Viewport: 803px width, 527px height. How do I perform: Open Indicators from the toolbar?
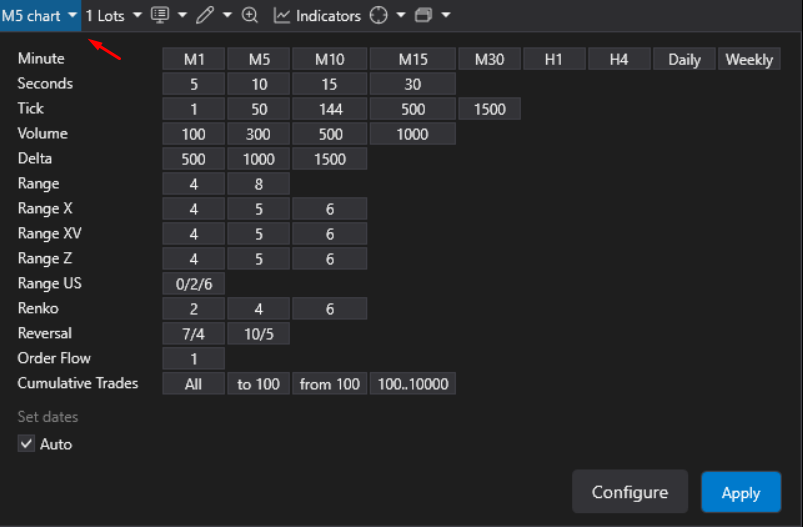click(x=317, y=16)
